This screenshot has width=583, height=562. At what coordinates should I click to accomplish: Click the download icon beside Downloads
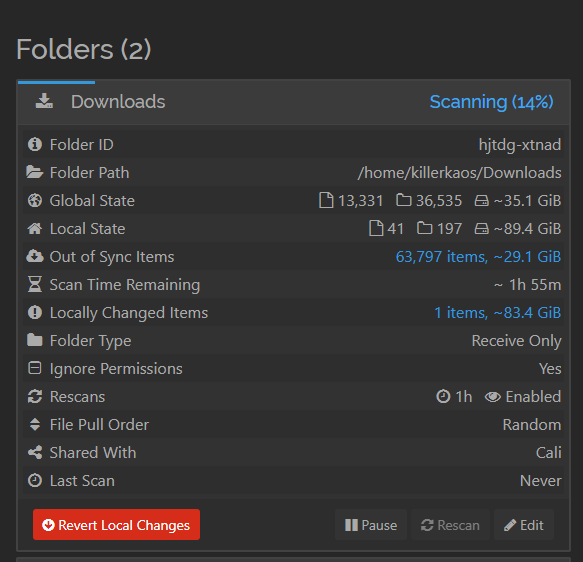(44, 101)
